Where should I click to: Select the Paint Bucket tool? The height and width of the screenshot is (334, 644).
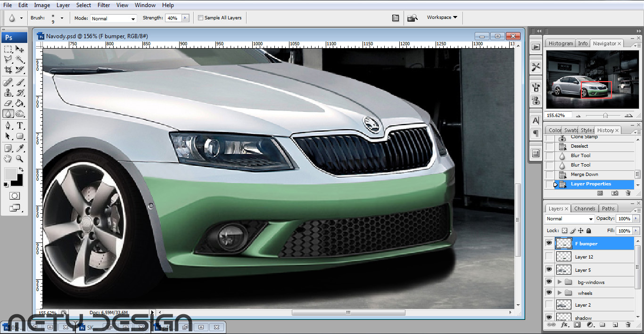coord(20,103)
